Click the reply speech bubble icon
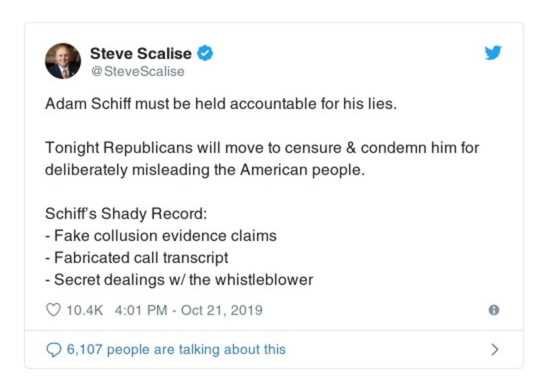Screen dimensions: 548x392 (53, 350)
